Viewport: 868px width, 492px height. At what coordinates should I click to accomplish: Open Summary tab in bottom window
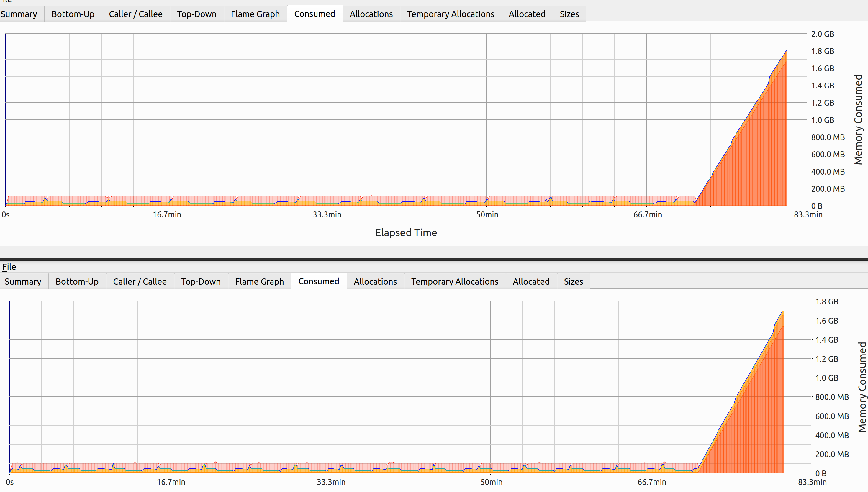tap(23, 281)
